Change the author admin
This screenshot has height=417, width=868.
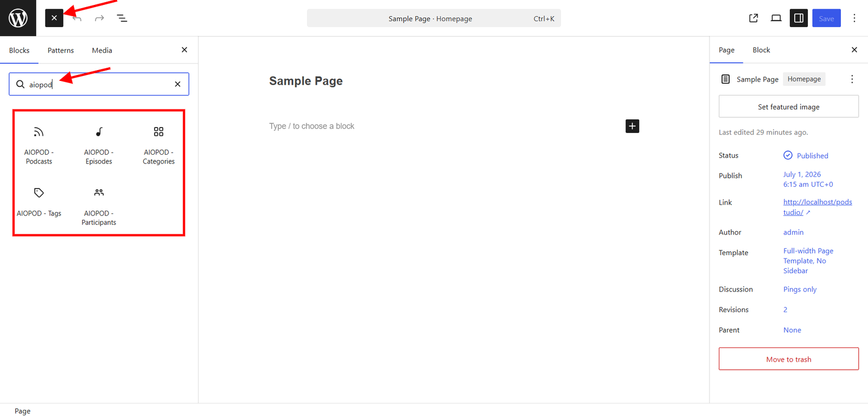click(x=793, y=232)
